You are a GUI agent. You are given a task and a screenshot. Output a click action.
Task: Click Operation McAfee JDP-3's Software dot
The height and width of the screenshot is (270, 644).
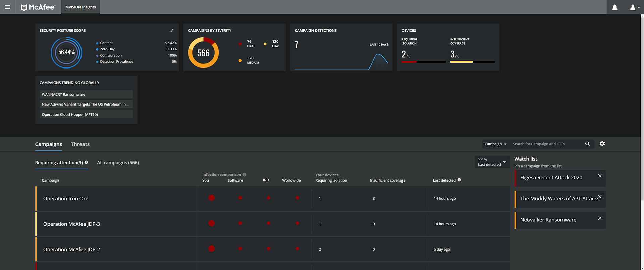click(240, 223)
